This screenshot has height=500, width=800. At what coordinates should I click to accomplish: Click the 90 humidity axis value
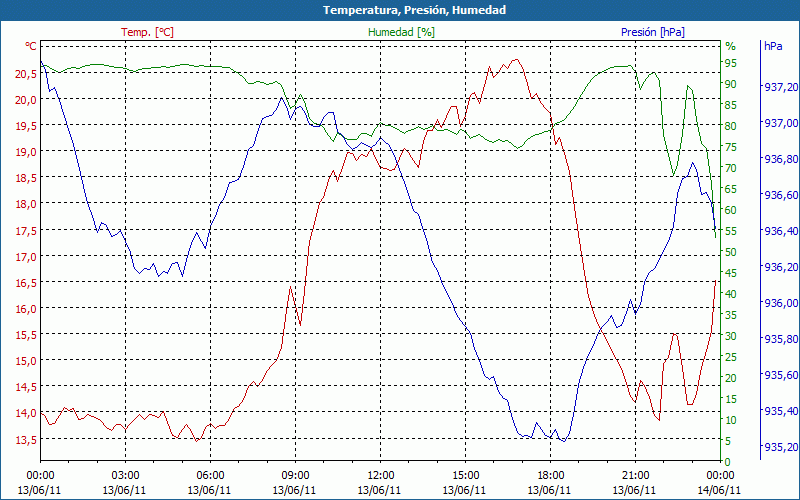(x=731, y=84)
